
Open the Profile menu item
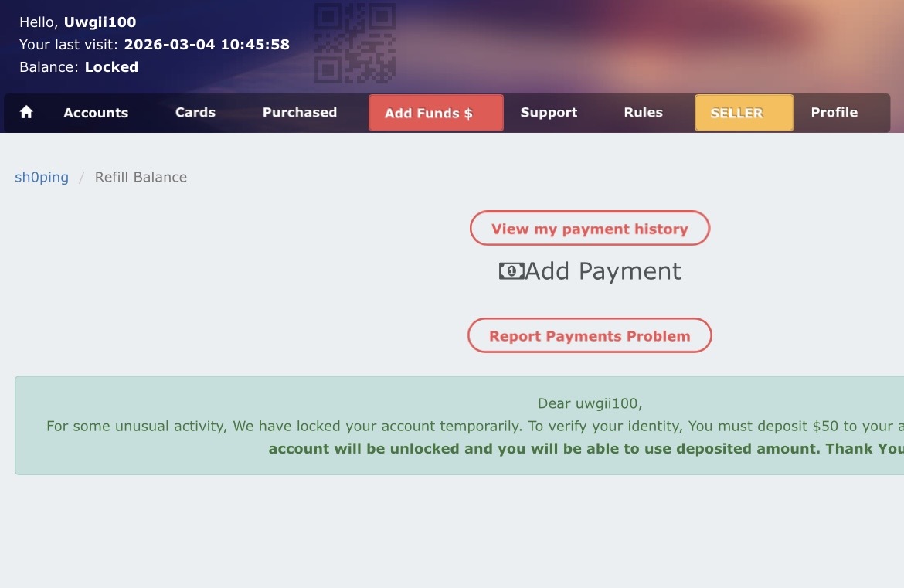click(834, 113)
